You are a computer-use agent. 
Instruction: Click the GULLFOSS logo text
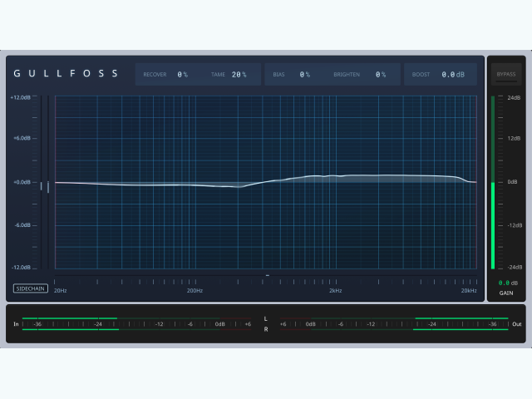tap(66, 74)
